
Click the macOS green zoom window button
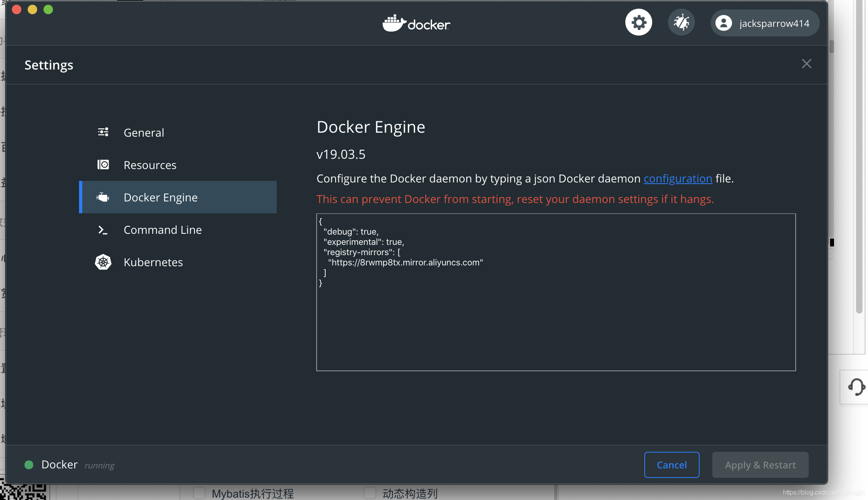pyautogui.click(x=48, y=9)
